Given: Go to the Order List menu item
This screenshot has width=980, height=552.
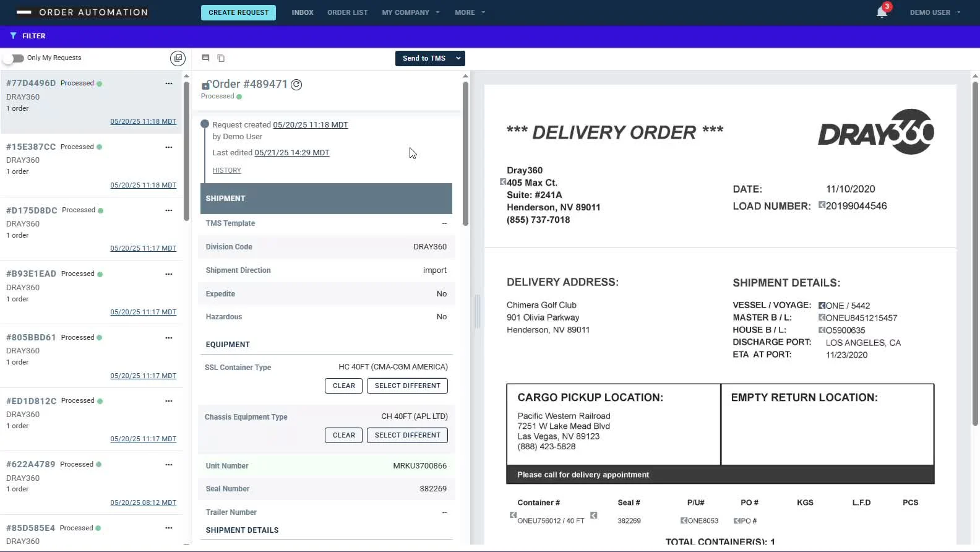Looking at the screenshot, I should (348, 12).
